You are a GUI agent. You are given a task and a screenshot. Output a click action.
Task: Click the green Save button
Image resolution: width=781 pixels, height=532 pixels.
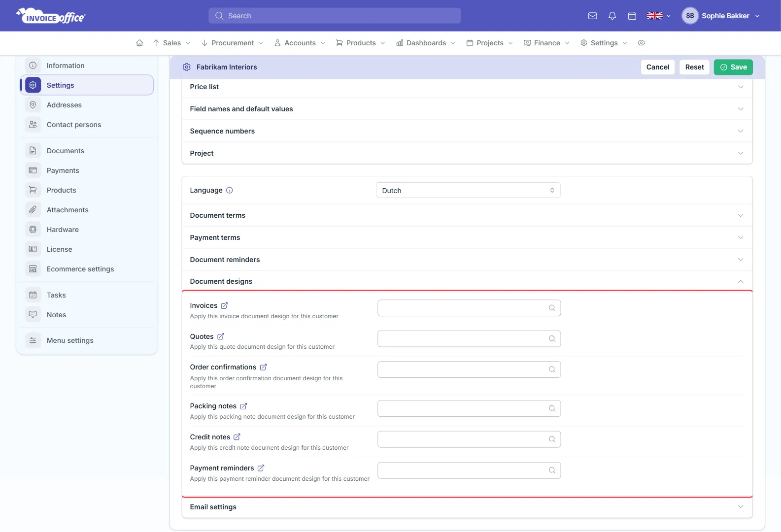[x=733, y=67]
